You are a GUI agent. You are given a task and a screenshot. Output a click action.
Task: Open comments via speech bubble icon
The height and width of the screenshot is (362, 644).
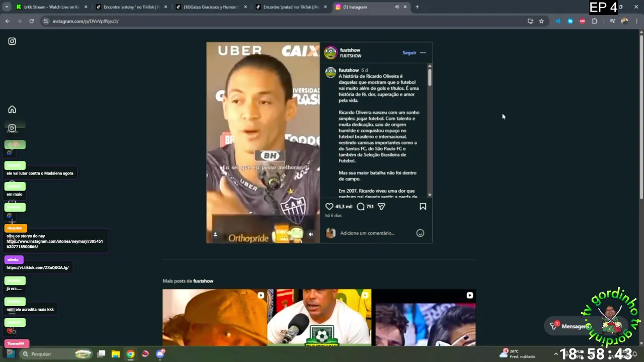click(x=360, y=207)
